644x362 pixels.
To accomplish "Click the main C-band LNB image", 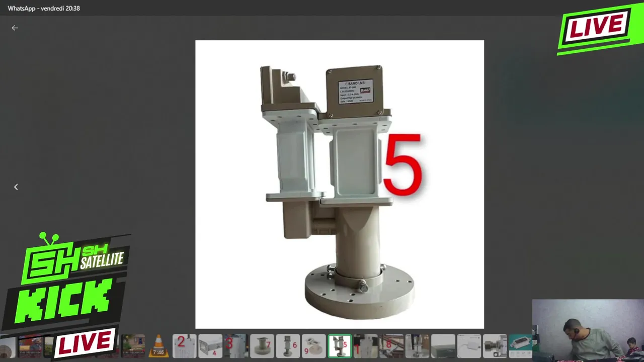I will tap(340, 185).
